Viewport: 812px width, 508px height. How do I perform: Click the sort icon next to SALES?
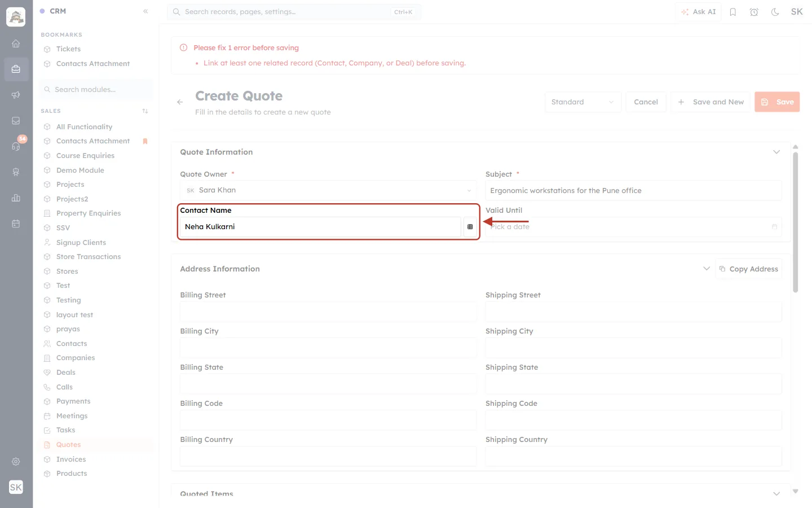tap(145, 111)
